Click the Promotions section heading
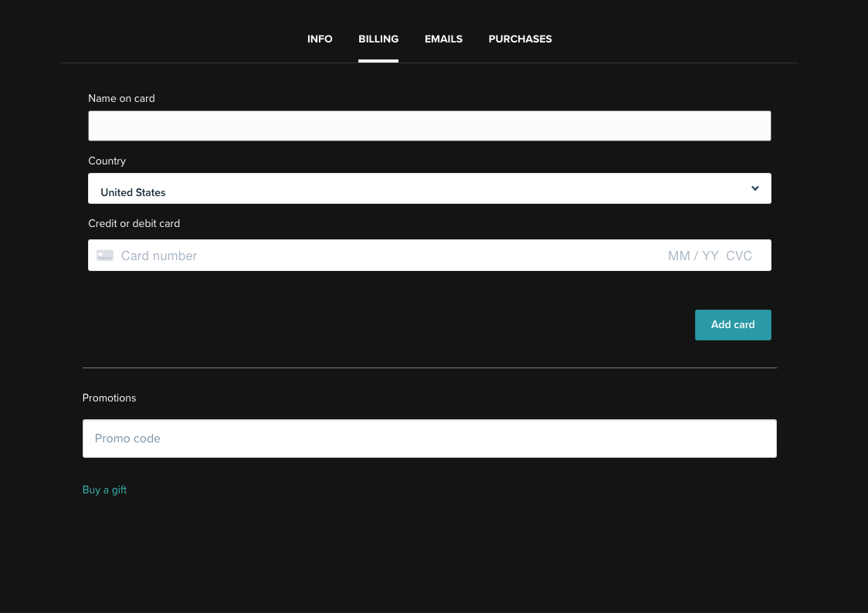This screenshot has height=613, width=868. (109, 398)
